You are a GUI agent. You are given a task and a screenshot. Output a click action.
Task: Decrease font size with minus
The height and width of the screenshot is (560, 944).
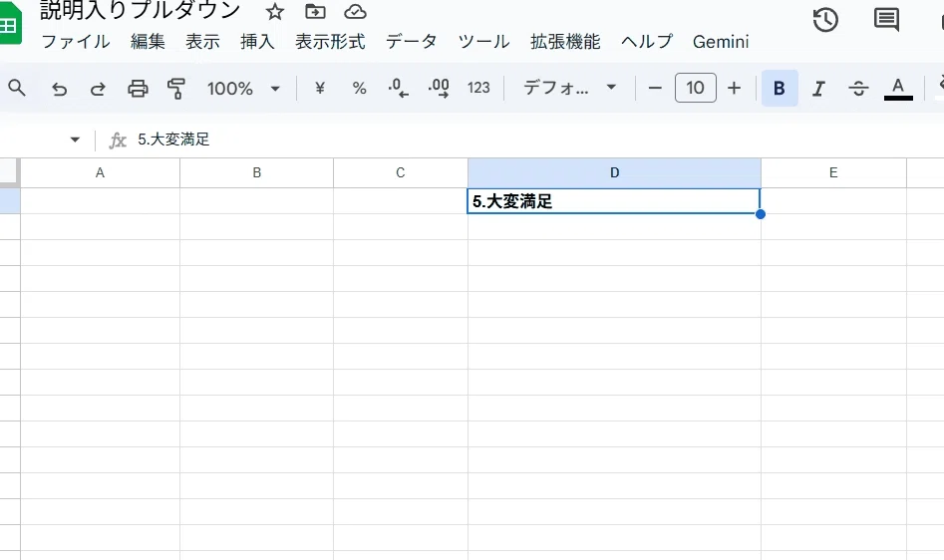click(x=655, y=89)
